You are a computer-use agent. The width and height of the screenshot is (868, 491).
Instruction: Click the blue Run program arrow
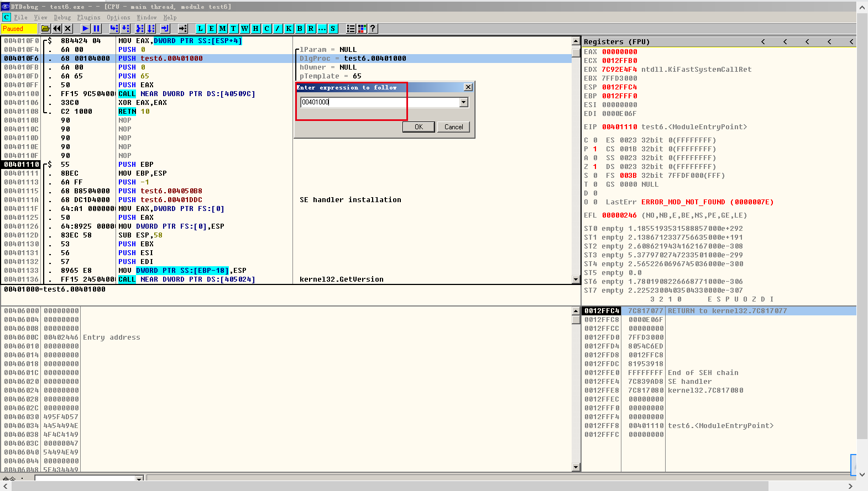coord(85,29)
